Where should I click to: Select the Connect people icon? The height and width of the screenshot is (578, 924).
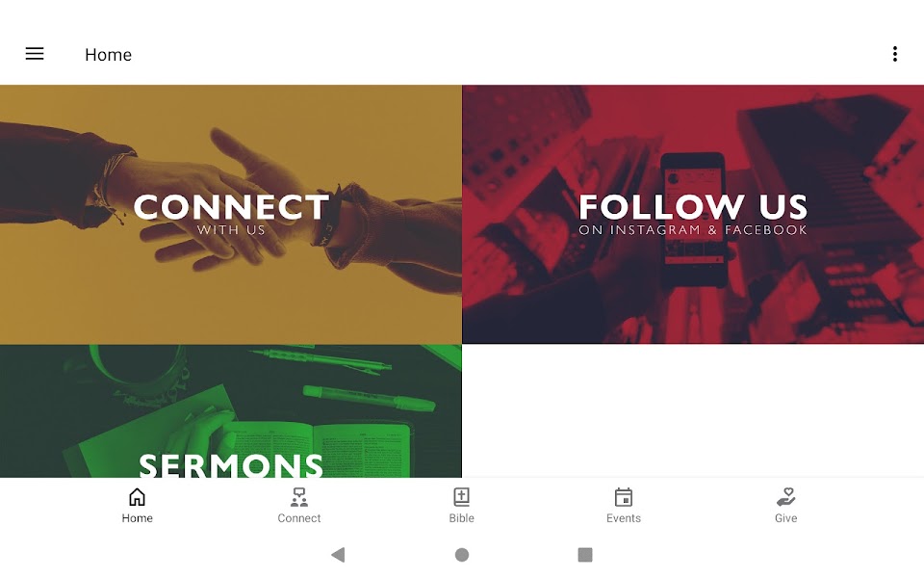pyautogui.click(x=298, y=497)
